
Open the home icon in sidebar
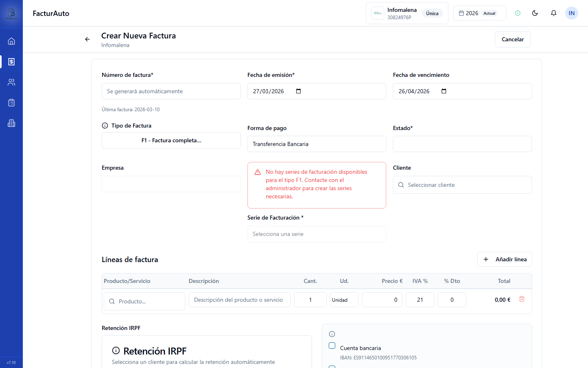(x=11, y=41)
